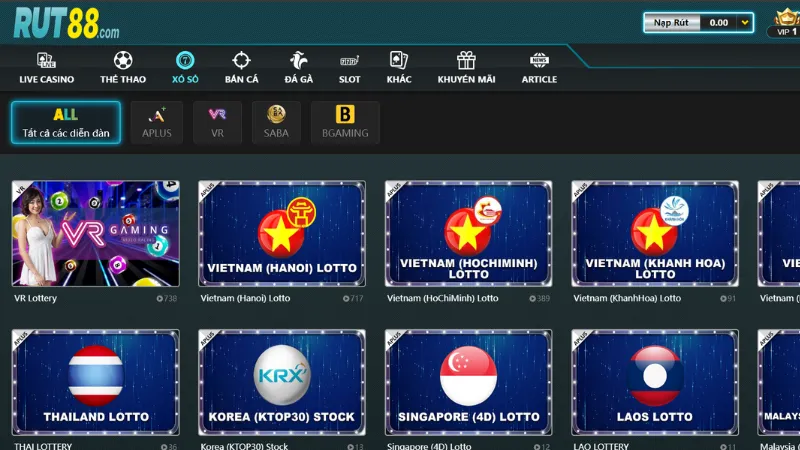Click the Khác cards icon
The width and height of the screenshot is (800, 450).
(398, 60)
